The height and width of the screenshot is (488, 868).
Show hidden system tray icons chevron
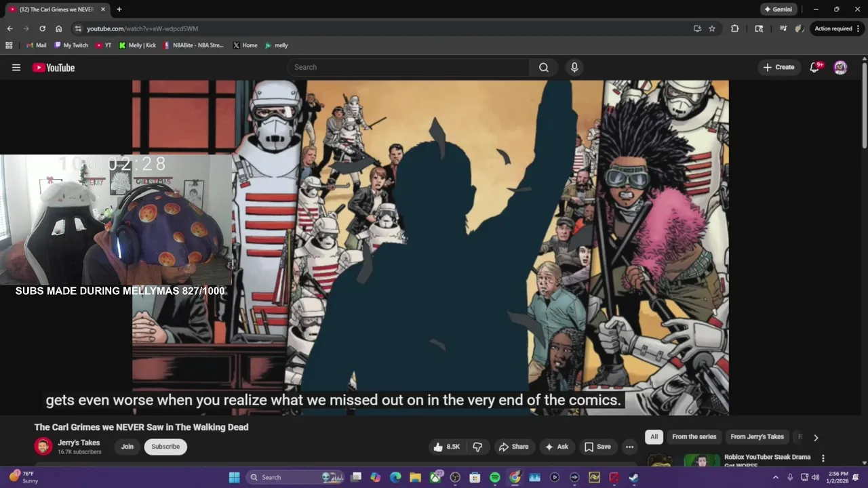(776, 477)
